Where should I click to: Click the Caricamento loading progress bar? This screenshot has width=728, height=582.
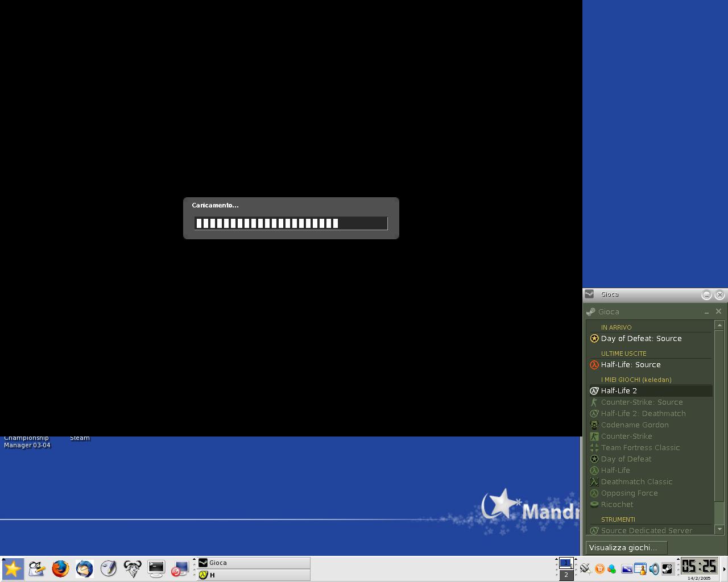(291, 223)
